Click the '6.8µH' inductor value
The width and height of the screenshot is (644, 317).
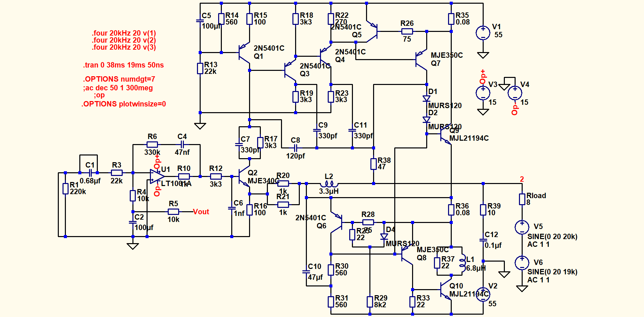pyautogui.click(x=476, y=268)
